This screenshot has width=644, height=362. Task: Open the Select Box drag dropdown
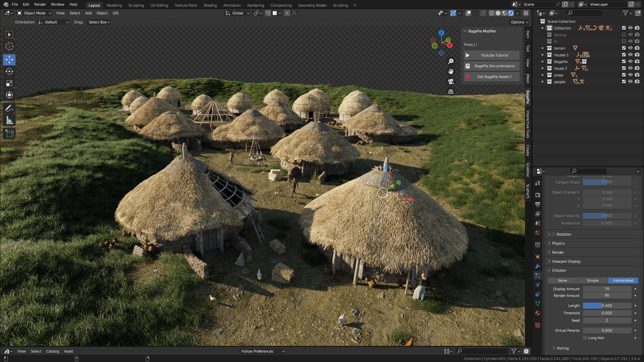click(x=99, y=22)
